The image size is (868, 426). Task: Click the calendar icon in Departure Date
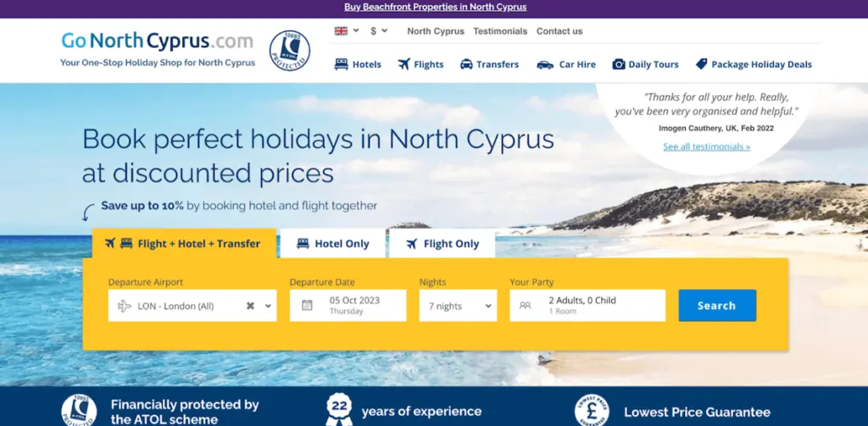(307, 306)
